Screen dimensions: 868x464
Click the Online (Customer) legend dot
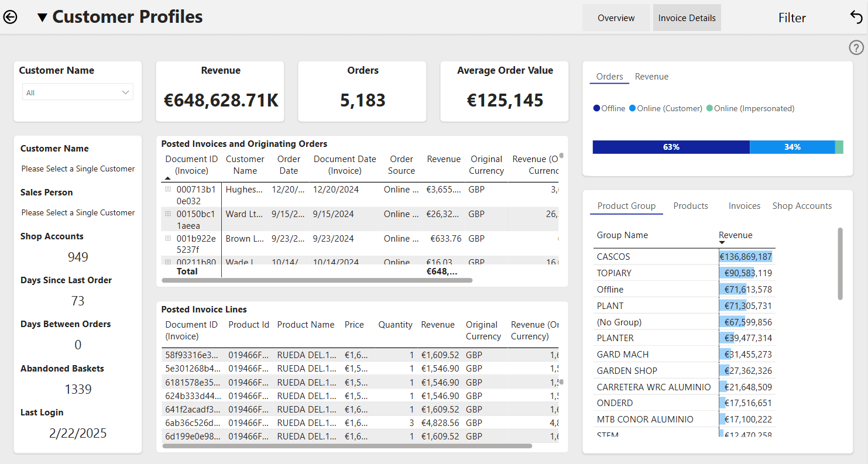632,108
